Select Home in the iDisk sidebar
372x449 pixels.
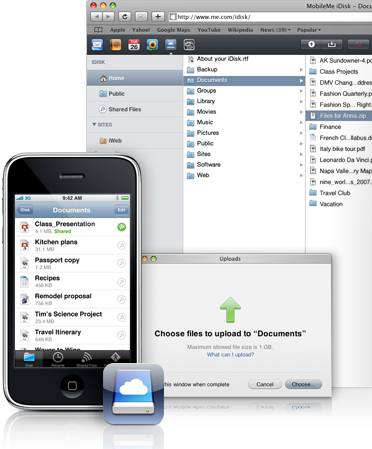(x=135, y=78)
